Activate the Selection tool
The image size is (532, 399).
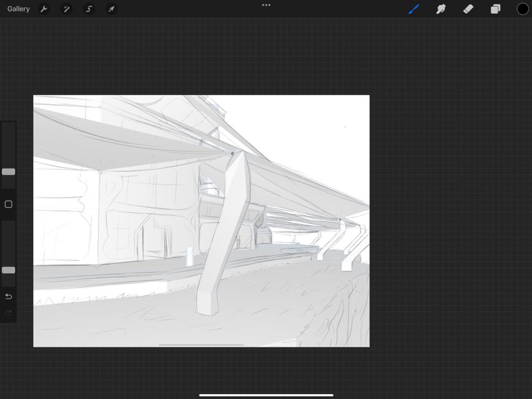pos(89,9)
